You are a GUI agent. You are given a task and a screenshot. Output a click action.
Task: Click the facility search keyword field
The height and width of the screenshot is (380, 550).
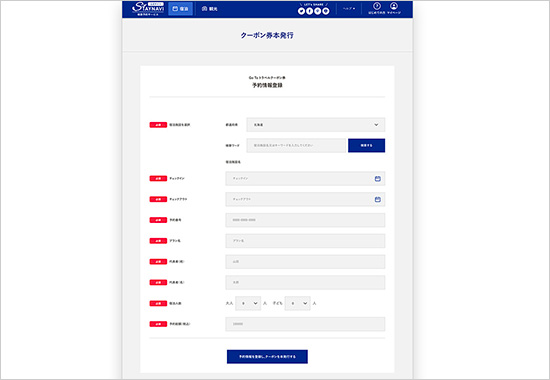(296, 145)
